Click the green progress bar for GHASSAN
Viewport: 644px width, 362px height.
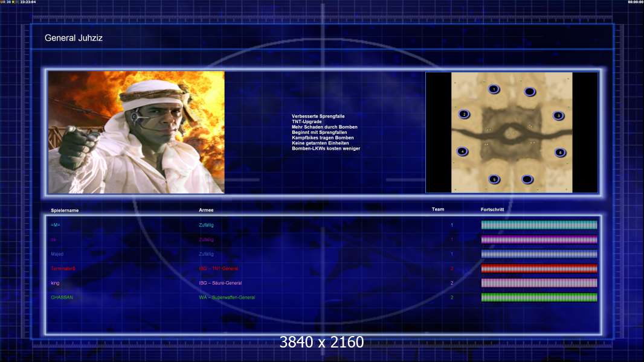coord(539,297)
